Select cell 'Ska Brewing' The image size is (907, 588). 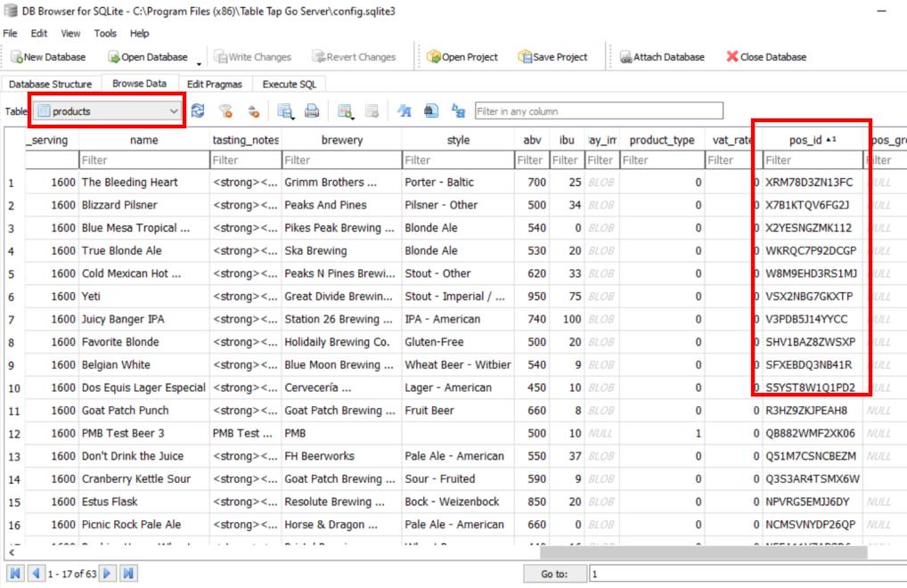coord(341,250)
